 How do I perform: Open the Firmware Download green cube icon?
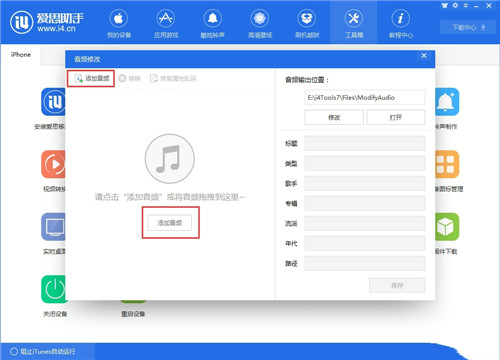click(447, 227)
